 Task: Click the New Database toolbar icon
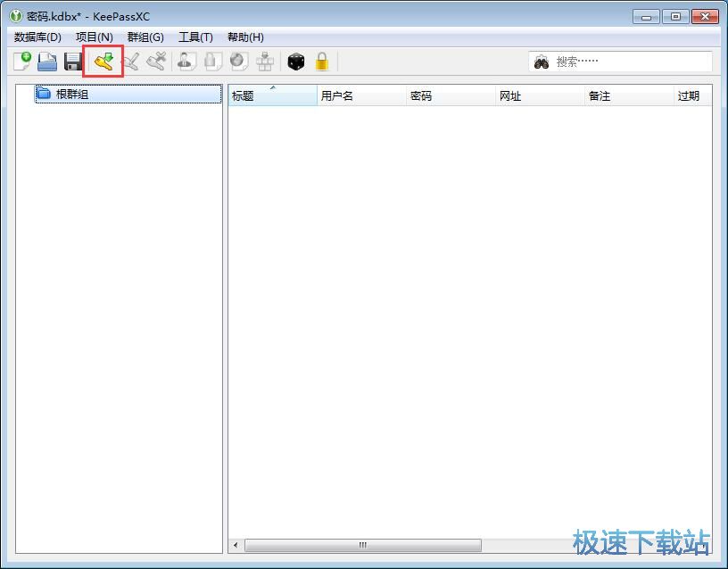(x=22, y=62)
